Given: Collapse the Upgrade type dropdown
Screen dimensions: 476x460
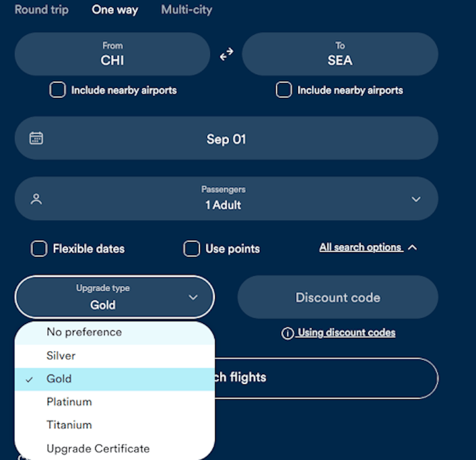Looking at the screenshot, I should click(x=193, y=297).
